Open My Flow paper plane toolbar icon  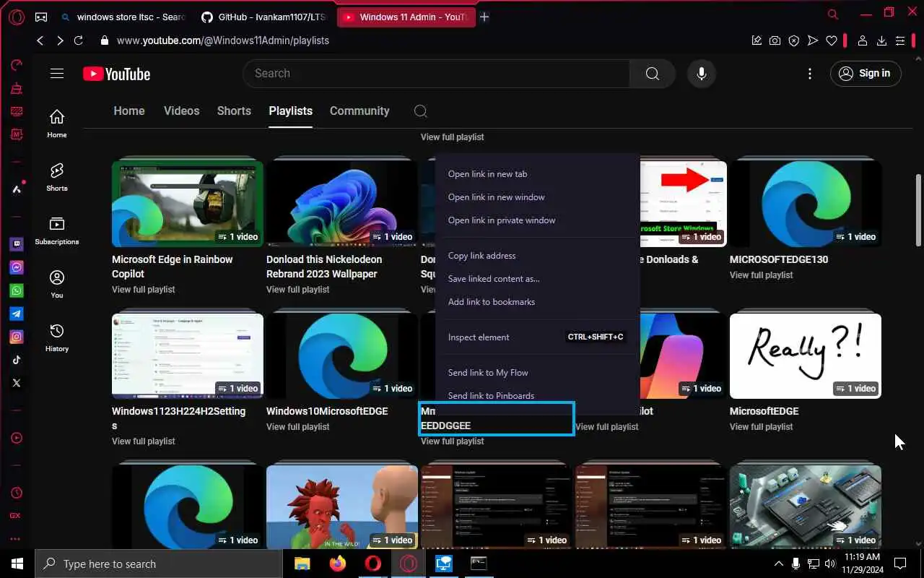813,40
